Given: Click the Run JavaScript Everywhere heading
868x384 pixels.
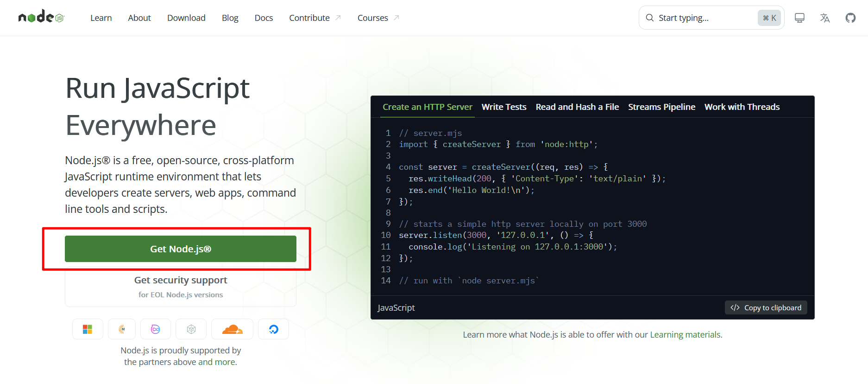Looking at the screenshot, I should pyautogui.click(x=157, y=107).
